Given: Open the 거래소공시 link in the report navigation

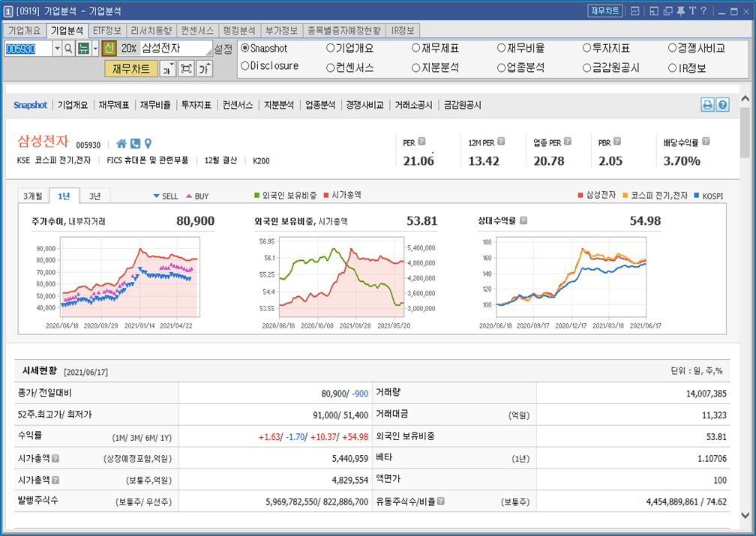Looking at the screenshot, I should (413, 105).
